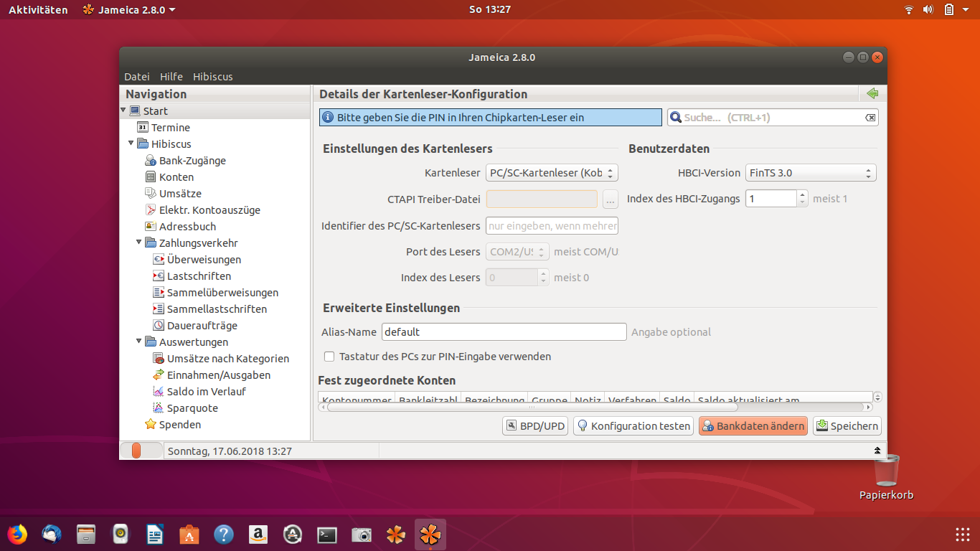Click the Kontonummer column header
This screenshot has width=980, height=551.
click(x=357, y=397)
